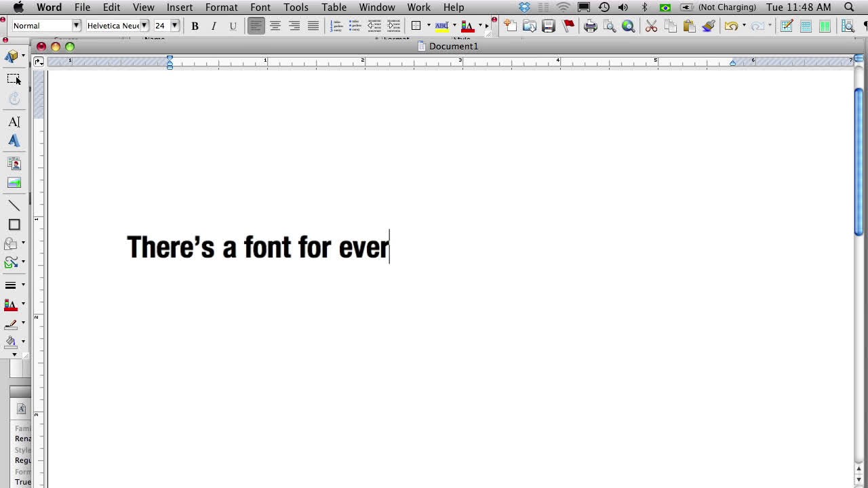
Task: Select the Select Objects arrow tool
Action: [x=14, y=79]
